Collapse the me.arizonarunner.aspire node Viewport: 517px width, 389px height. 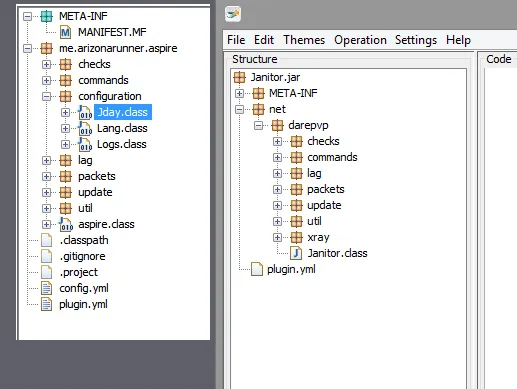(x=28, y=49)
